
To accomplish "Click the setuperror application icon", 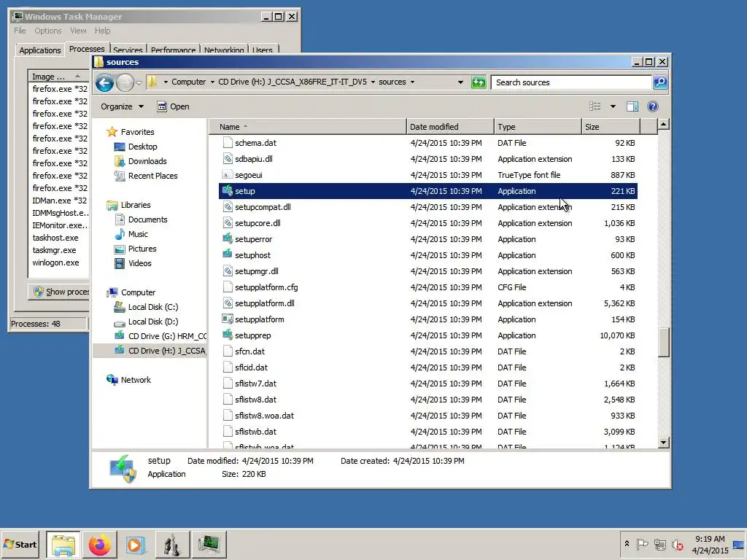I will click(228, 238).
